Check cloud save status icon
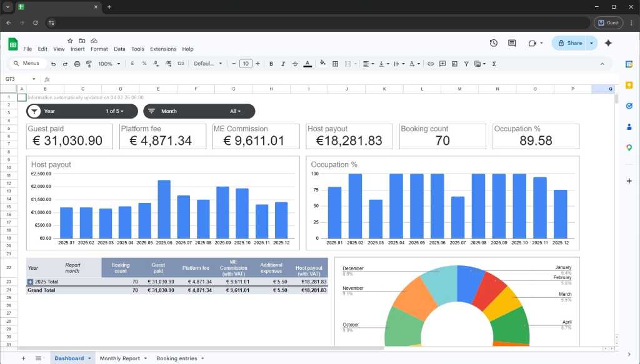Viewport: 640px width, 364px height. pos(94,41)
